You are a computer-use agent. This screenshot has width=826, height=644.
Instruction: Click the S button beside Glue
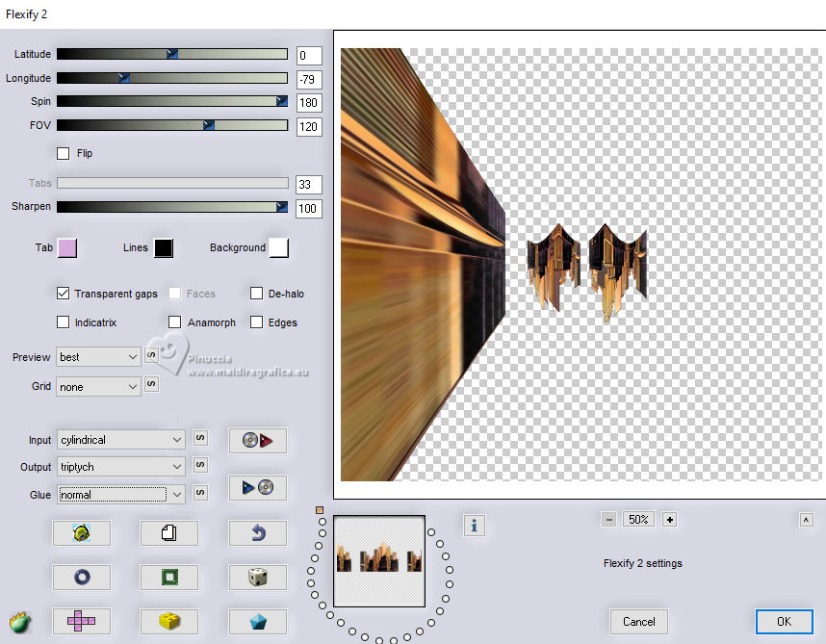pyautogui.click(x=200, y=492)
